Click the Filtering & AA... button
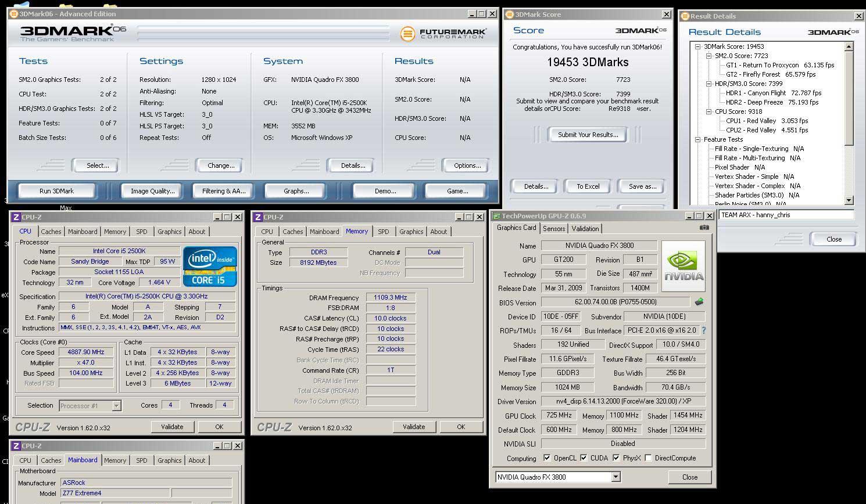Screen dimensions: 866x504 (x=224, y=190)
